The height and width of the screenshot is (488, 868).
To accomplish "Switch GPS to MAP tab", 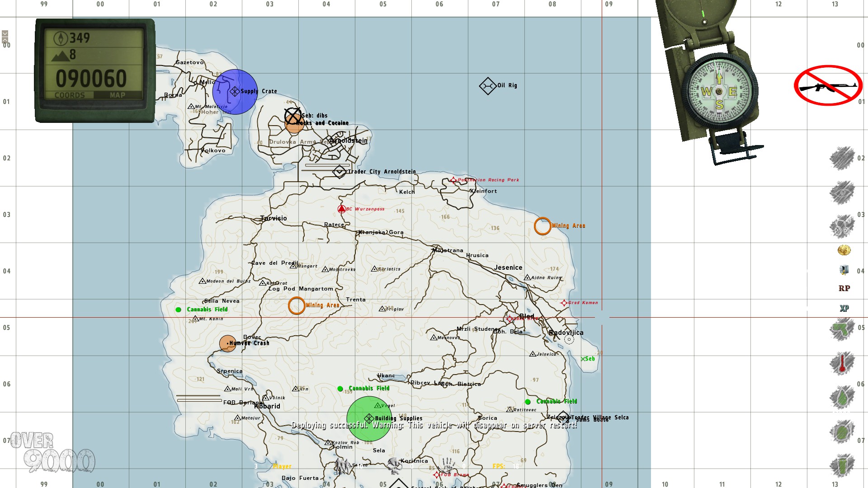I will (118, 95).
